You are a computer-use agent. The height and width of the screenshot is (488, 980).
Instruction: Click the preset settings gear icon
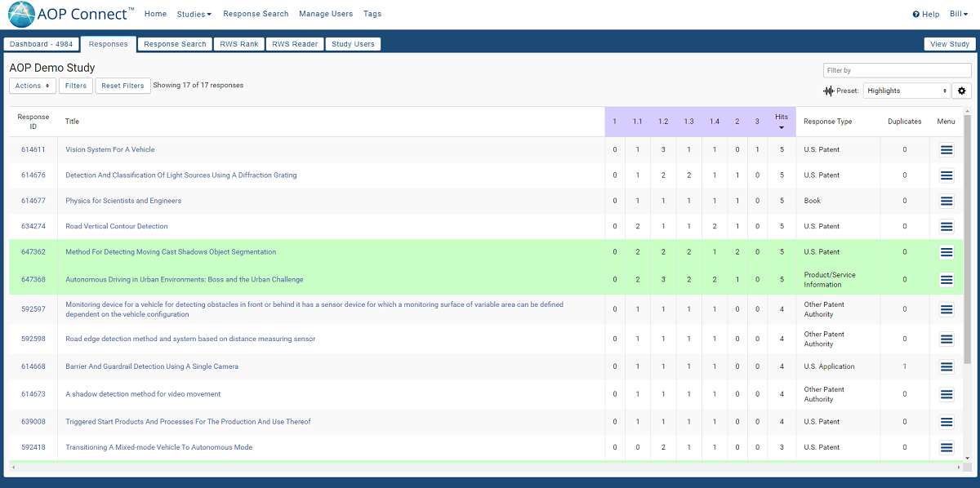(961, 91)
